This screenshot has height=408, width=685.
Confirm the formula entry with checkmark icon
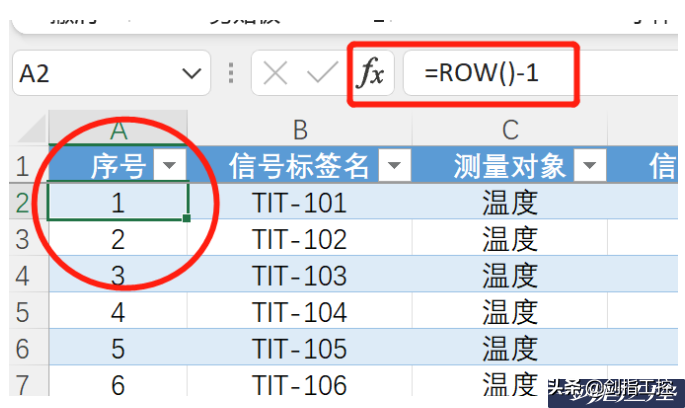[322, 73]
